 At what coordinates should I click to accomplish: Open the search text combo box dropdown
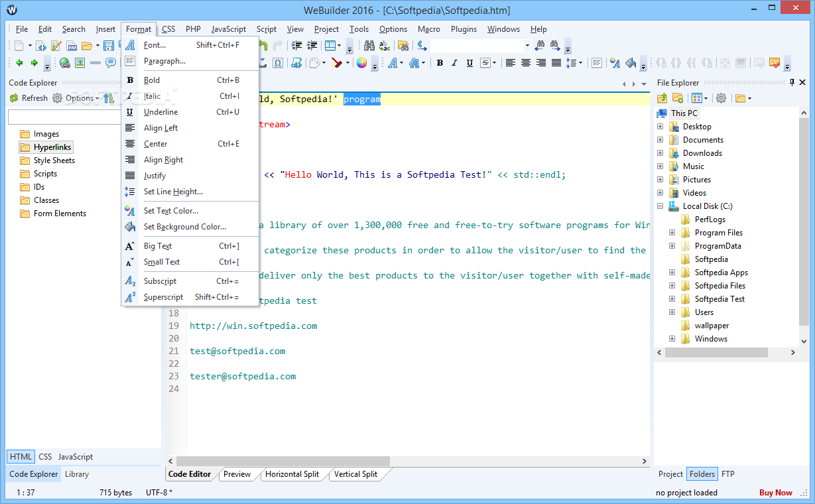[x=527, y=46]
